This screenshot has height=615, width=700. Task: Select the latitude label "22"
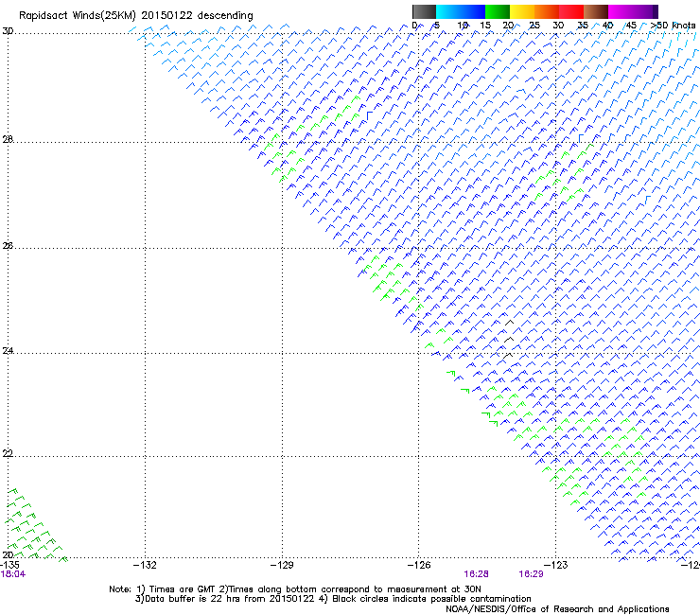[8, 453]
